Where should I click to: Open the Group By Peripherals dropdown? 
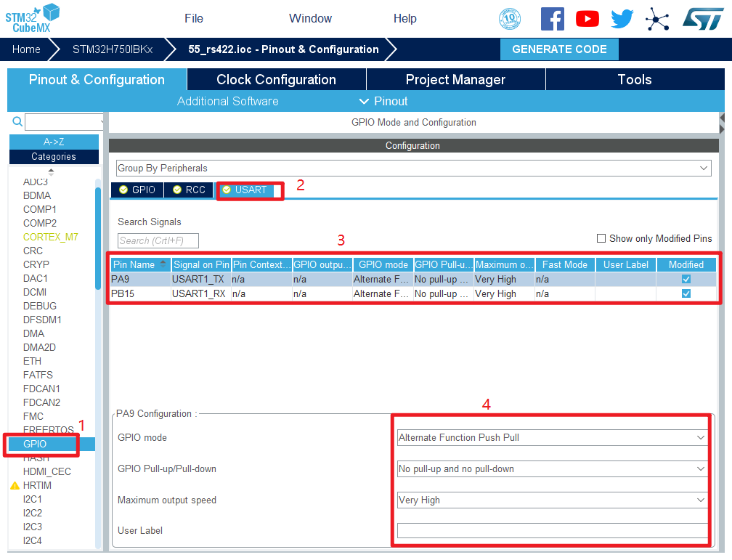click(412, 168)
